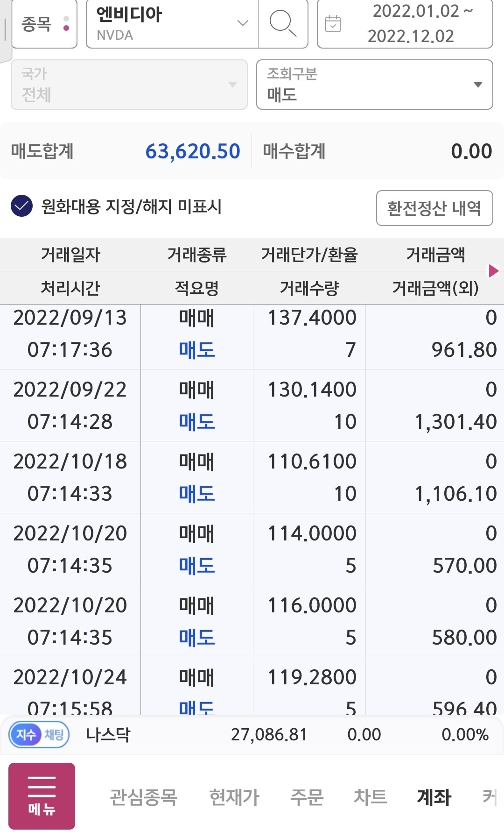504x838 pixels.
Task: Tap the 현재가 tab link
Action: tap(234, 797)
